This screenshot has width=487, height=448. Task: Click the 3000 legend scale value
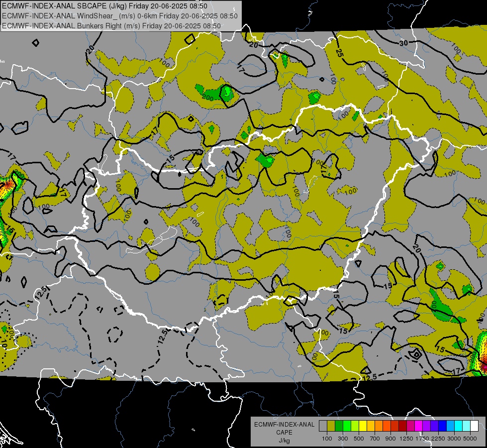tap(454, 439)
